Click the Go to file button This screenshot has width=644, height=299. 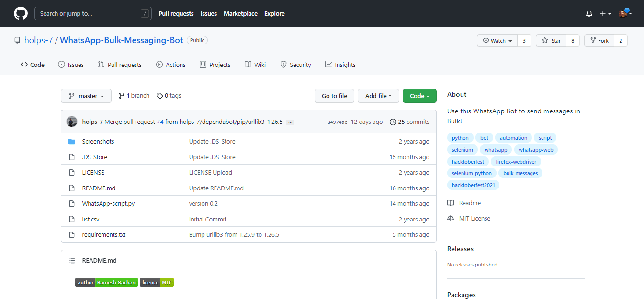pos(334,96)
